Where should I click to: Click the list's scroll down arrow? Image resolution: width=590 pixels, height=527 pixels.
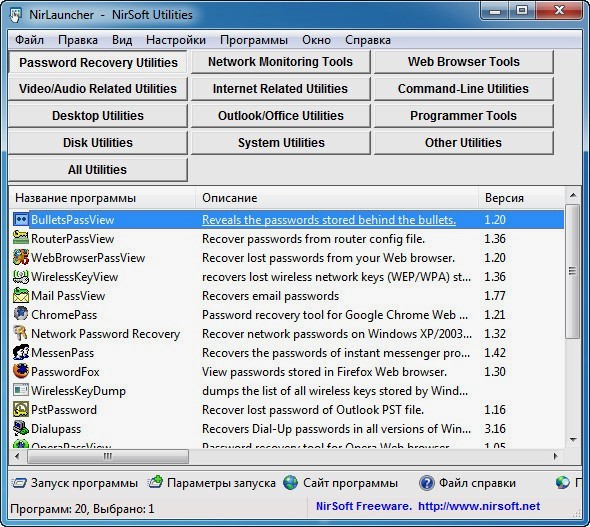point(573,440)
